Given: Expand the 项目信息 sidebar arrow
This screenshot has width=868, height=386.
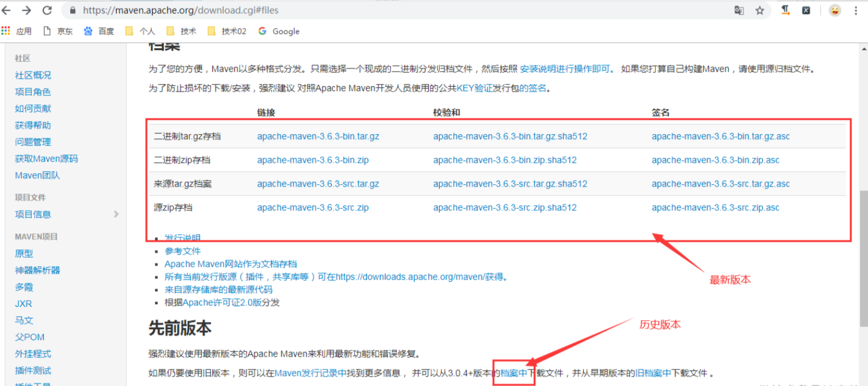Looking at the screenshot, I should click(116, 214).
